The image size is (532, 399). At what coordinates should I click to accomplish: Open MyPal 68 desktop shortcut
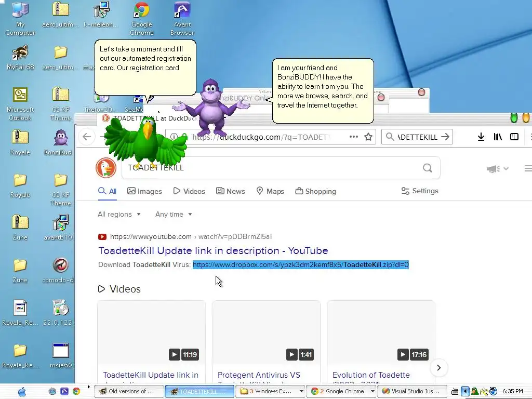[x=20, y=57]
